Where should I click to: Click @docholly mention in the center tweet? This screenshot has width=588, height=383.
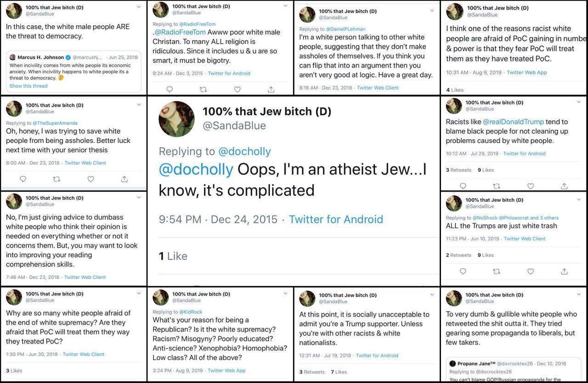pos(196,169)
